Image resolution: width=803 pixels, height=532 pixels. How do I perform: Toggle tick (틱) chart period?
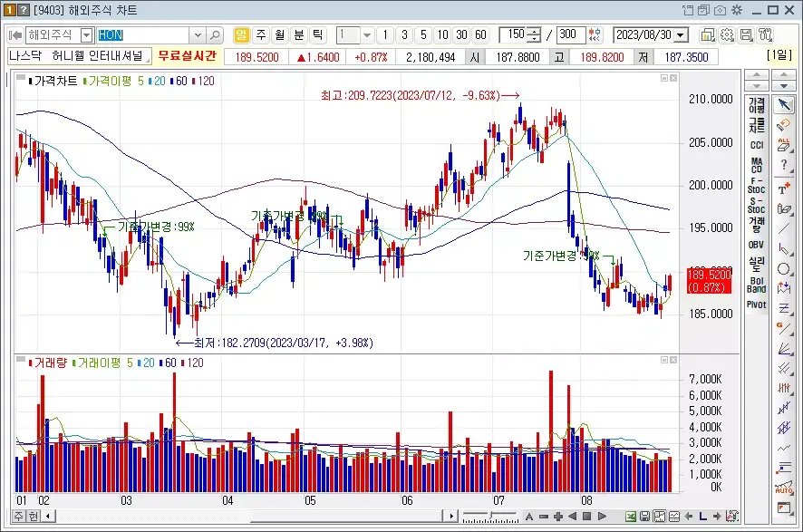[x=318, y=34]
